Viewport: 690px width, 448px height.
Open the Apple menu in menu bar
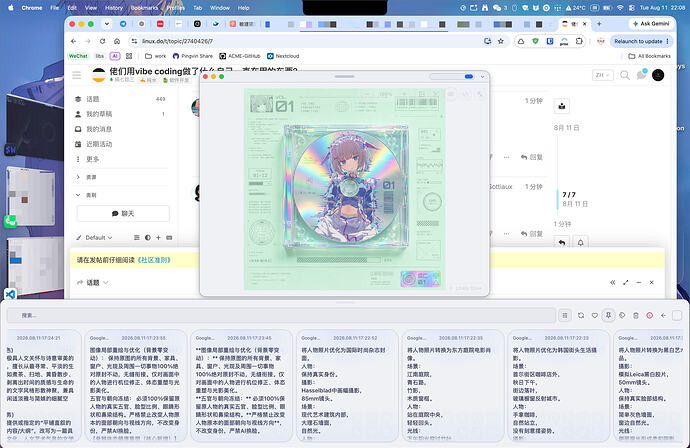pos(11,7)
